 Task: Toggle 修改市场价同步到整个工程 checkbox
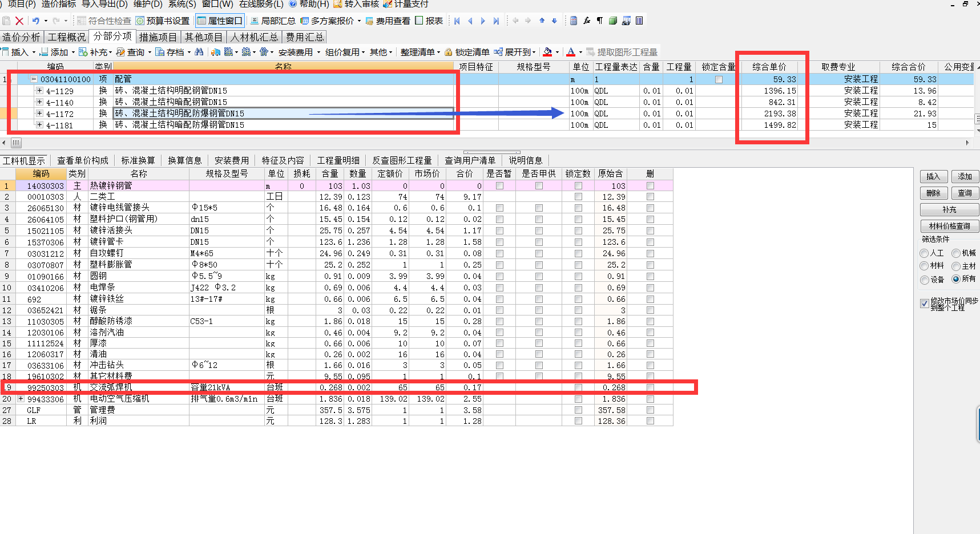click(925, 304)
